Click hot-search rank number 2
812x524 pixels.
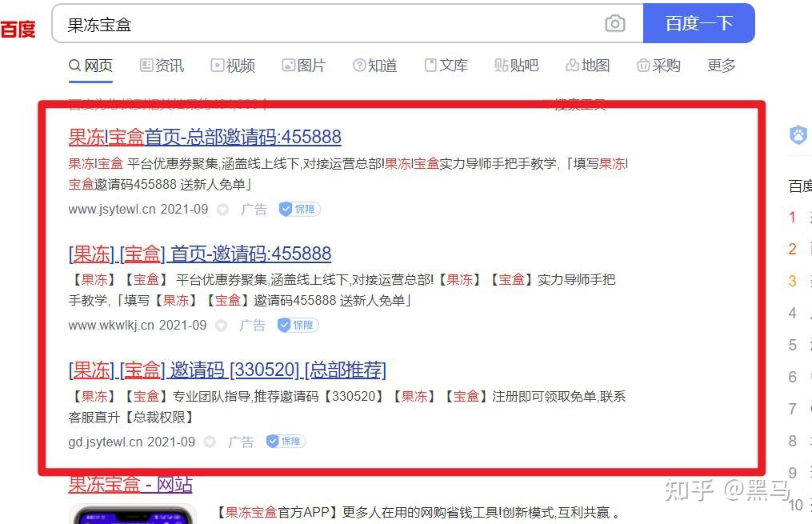tap(792, 249)
